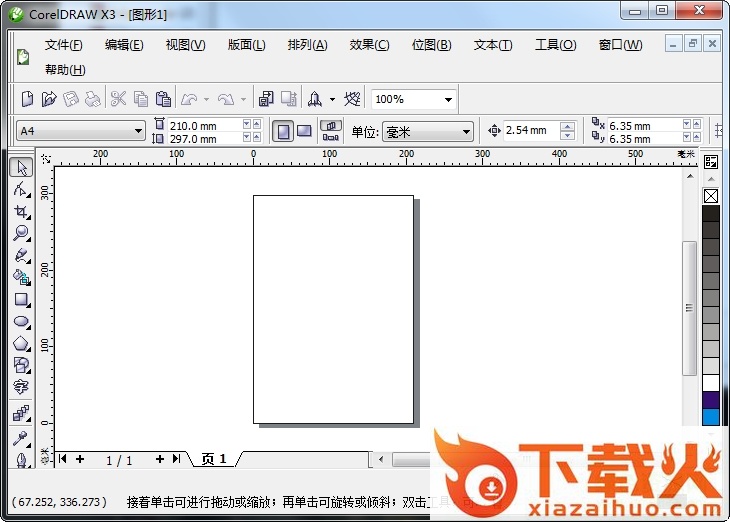Open the 帮助(H) menu
The width and height of the screenshot is (730, 522).
(x=65, y=70)
